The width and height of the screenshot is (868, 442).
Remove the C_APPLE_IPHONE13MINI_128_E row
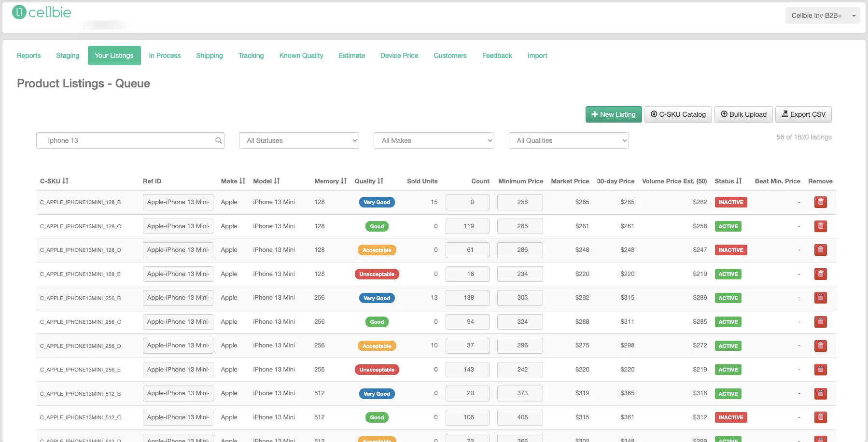[820, 274]
